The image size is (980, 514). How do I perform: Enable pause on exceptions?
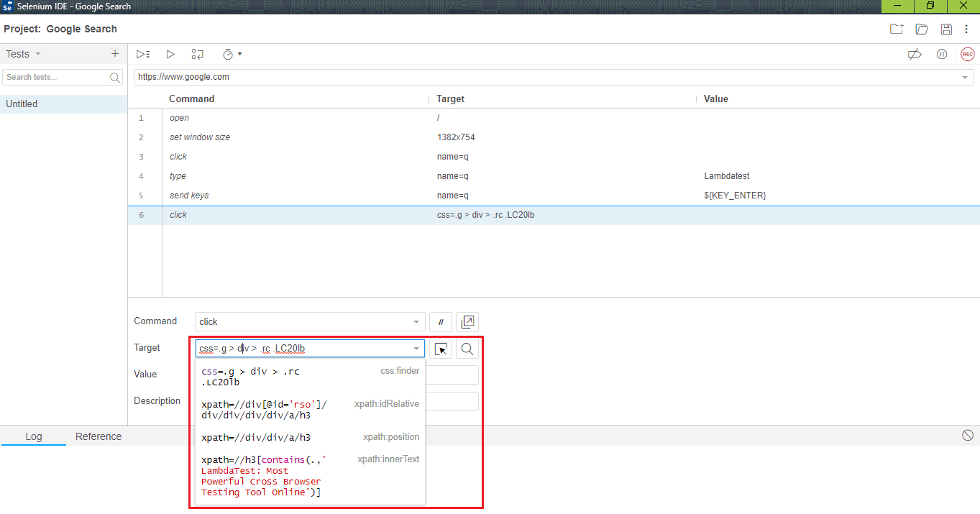point(942,54)
